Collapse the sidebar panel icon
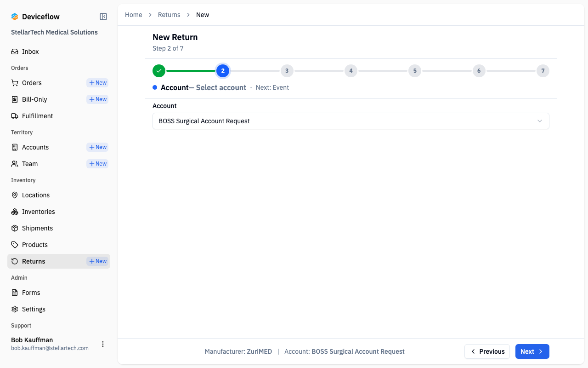 (103, 17)
